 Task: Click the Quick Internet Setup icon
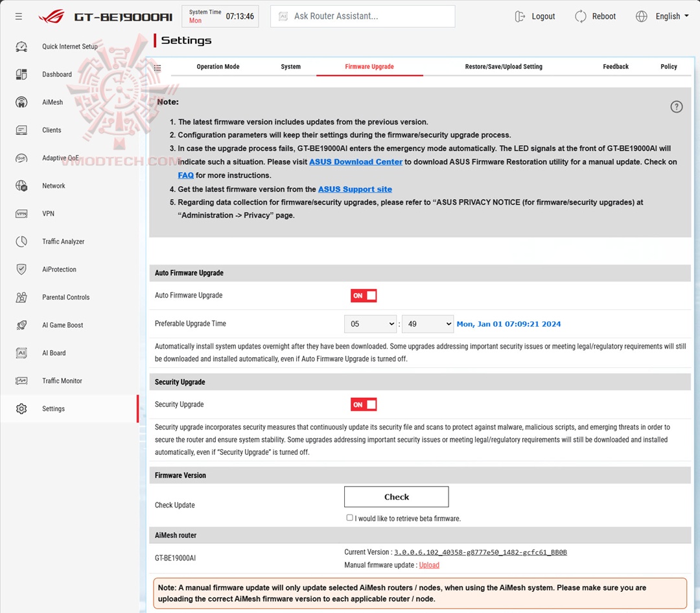(21, 47)
